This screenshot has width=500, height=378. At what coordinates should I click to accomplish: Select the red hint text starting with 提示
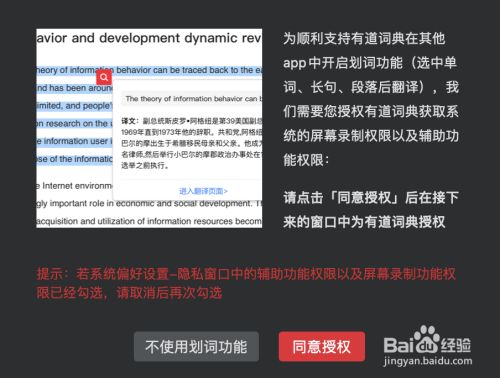(x=246, y=284)
